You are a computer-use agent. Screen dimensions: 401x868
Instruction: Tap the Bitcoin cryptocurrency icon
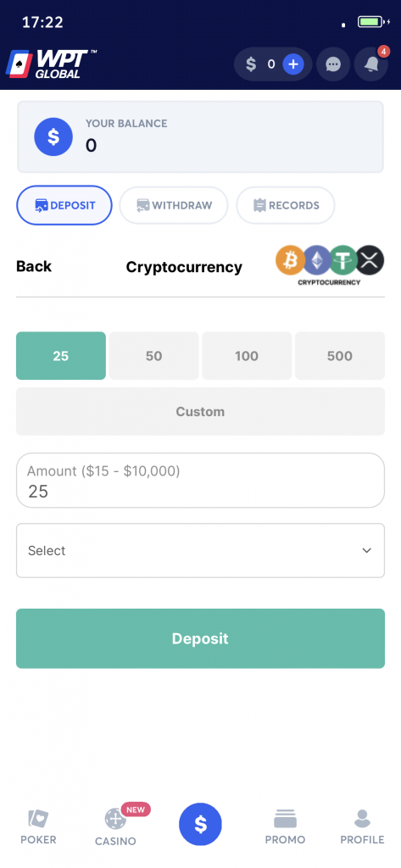point(290,260)
